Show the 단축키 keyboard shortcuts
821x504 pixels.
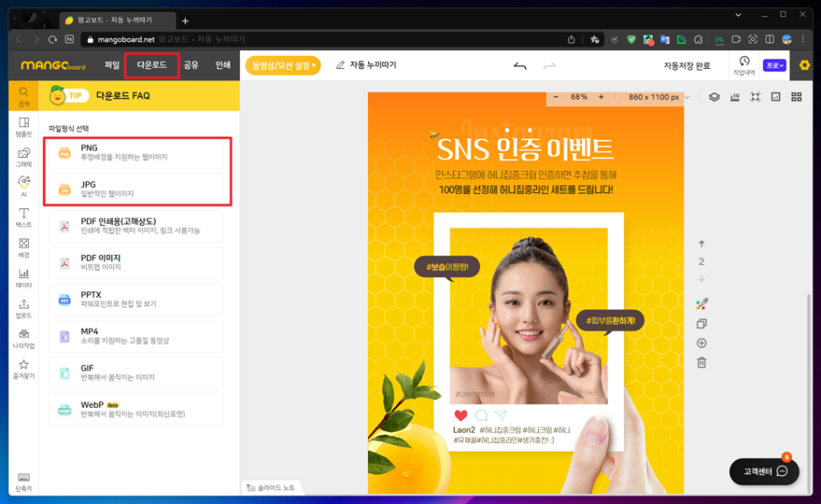tap(24, 482)
